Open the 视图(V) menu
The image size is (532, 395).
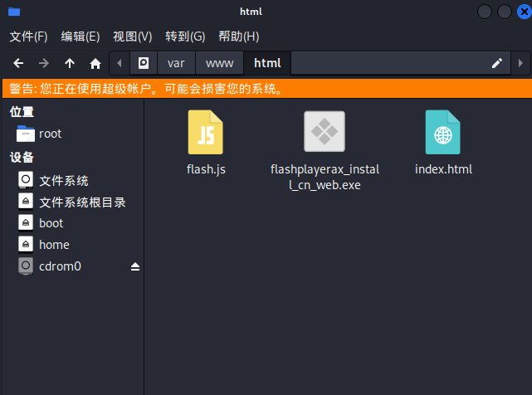[x=132, y=37]
